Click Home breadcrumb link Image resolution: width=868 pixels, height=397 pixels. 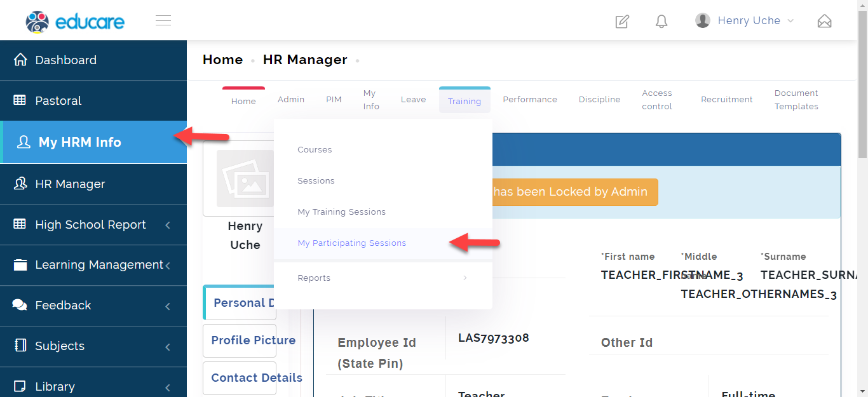pos(222,60)
